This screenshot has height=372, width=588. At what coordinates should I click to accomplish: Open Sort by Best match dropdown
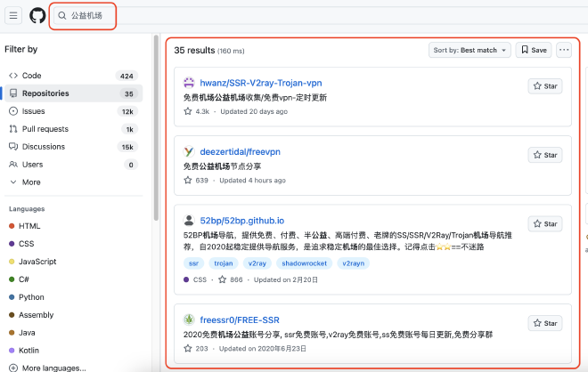pos(470,50)
